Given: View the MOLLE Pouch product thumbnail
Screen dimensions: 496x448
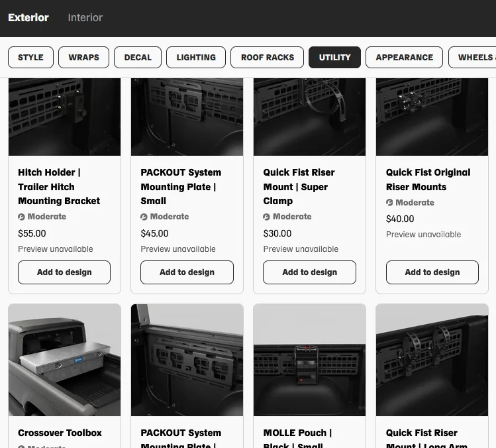Looking at the screenshot, I should pyautogui.click(x=309, y=360).
